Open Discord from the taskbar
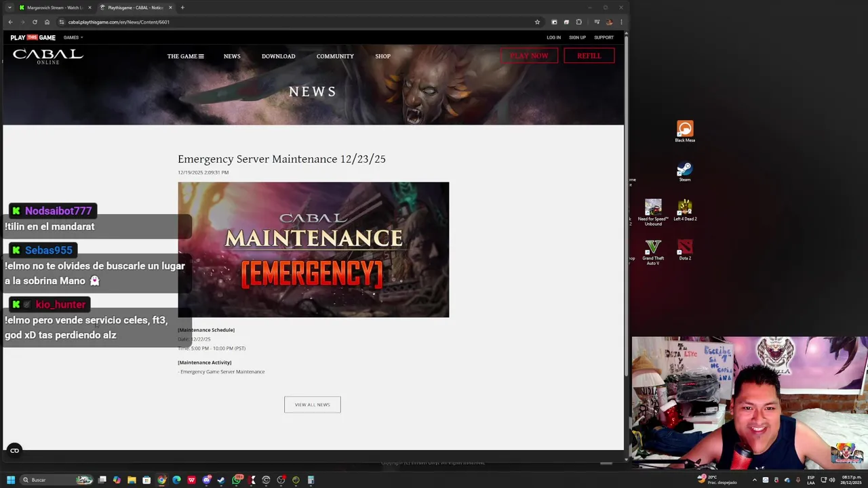 coord(207,480)
